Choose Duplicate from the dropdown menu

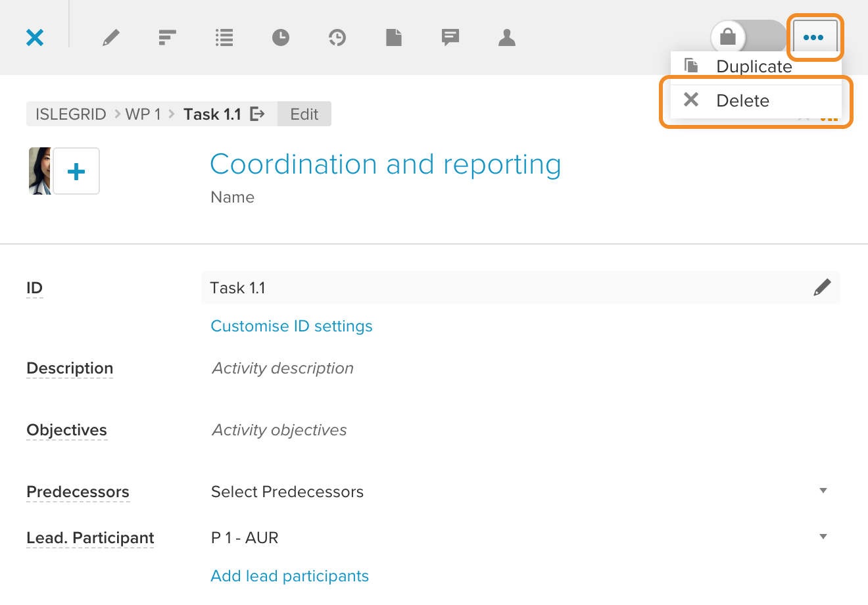tap(756, 66)
